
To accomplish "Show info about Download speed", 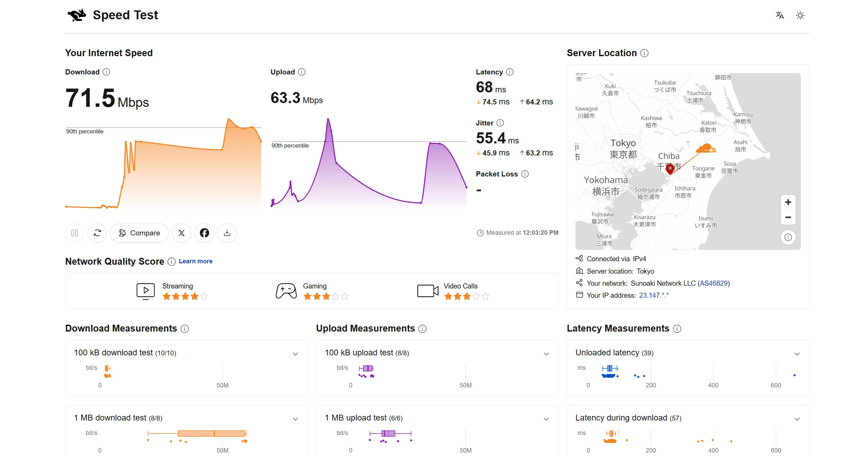I will pyautogui.click(x=106, y=72).
